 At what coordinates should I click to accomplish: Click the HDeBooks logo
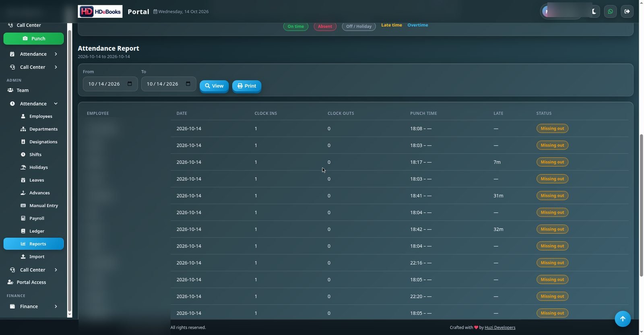(x=100, y=11)
